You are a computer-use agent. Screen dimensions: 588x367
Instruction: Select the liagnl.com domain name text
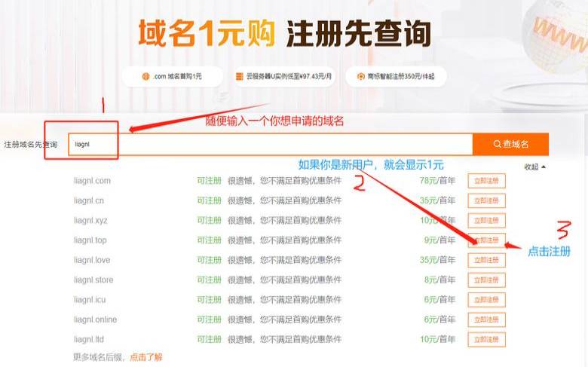click(92, 181)
